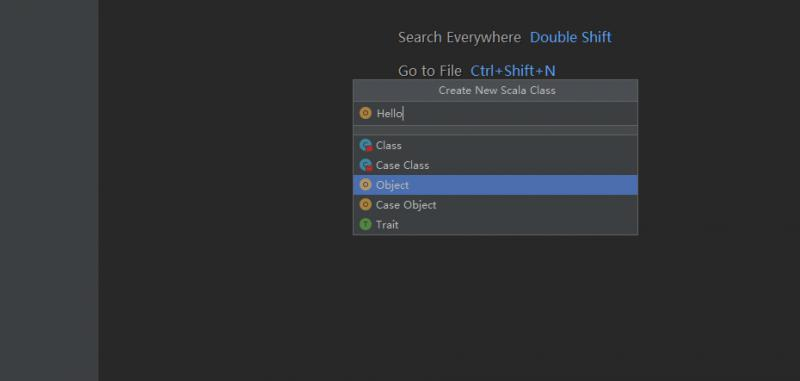Click the gray left sidebar panel

[49, 190]
